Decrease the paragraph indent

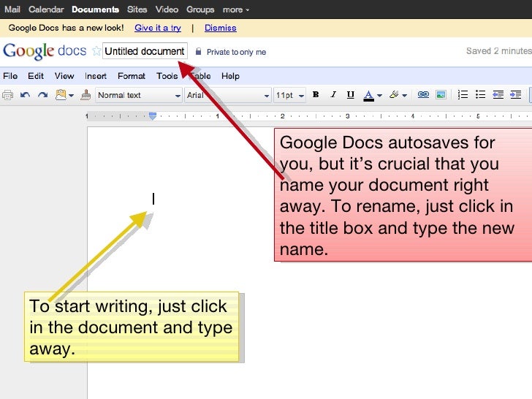pyautogui.click(x=498, y=95)
